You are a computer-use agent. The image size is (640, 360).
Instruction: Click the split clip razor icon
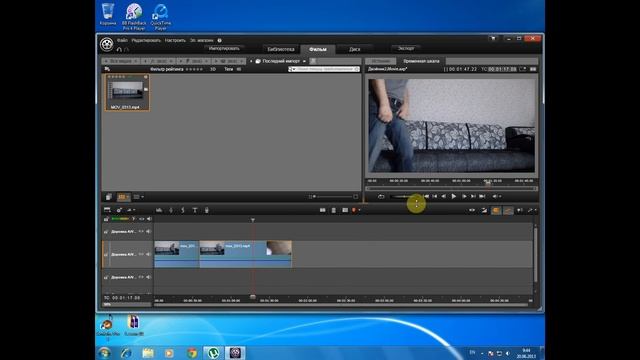(322, 210)
